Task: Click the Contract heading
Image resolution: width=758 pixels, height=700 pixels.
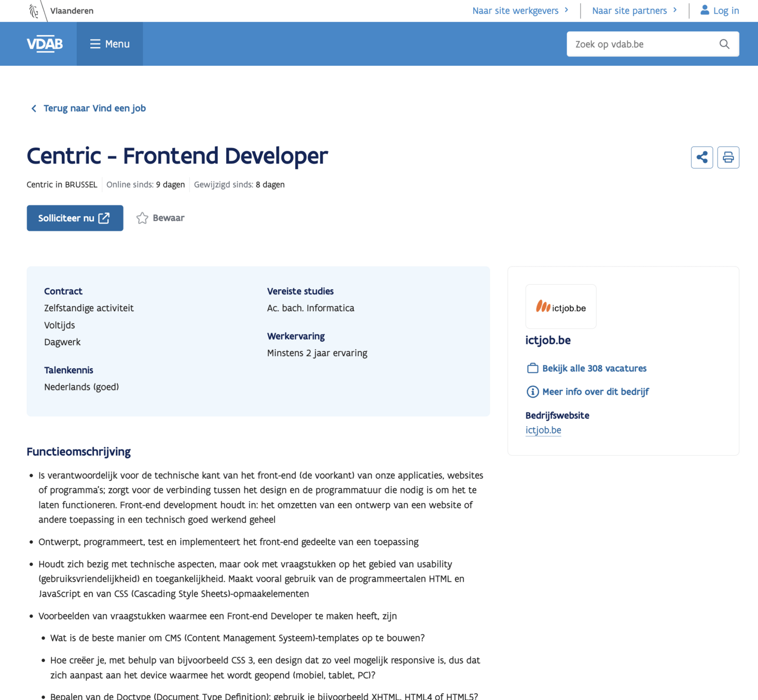Action: point(63,291)
